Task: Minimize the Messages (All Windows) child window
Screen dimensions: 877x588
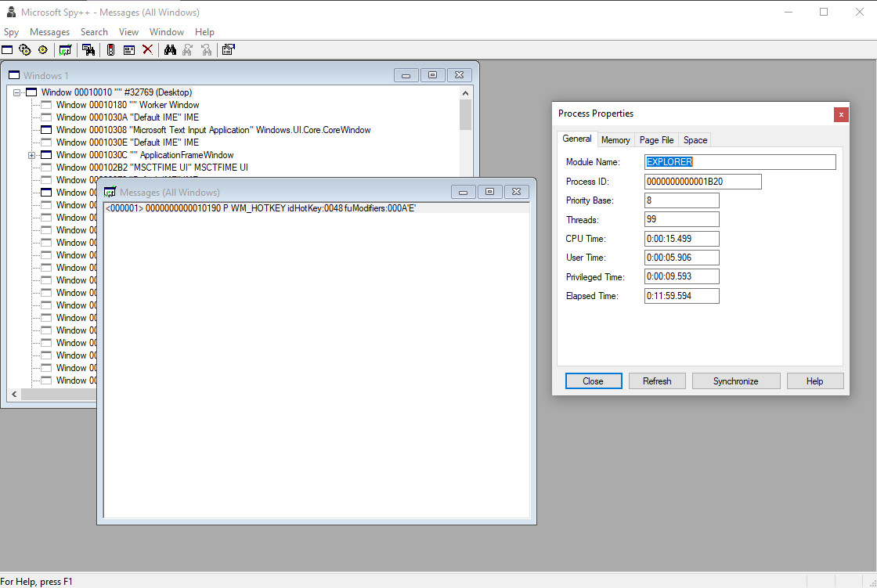Action: (x=463, y=192)
